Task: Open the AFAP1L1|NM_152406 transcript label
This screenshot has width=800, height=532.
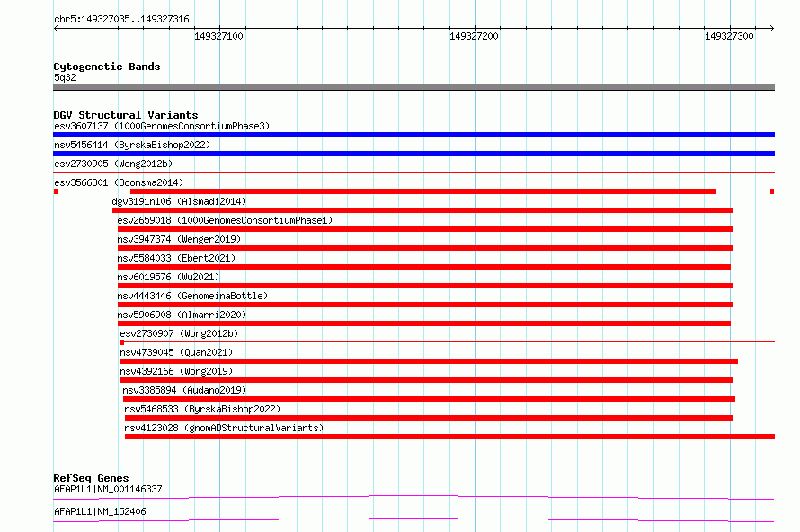Action: click(100, 511)
